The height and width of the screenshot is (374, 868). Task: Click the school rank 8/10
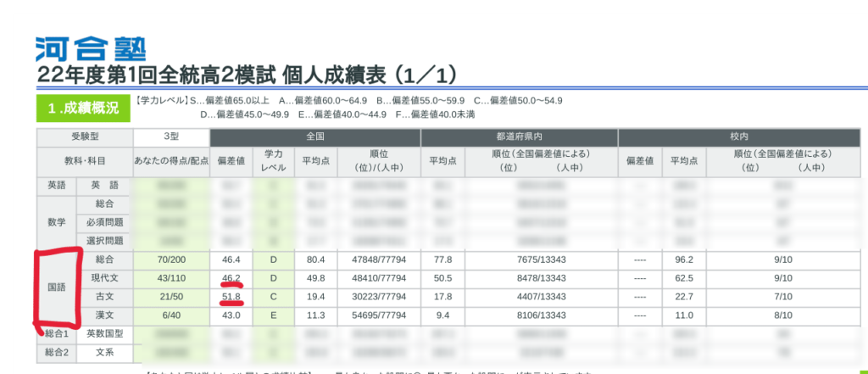pos(783,315)
